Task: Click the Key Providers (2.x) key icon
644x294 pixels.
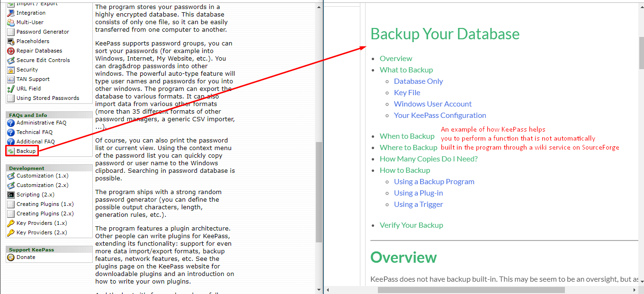Action: pyautogui.click(x=11, y=232)
